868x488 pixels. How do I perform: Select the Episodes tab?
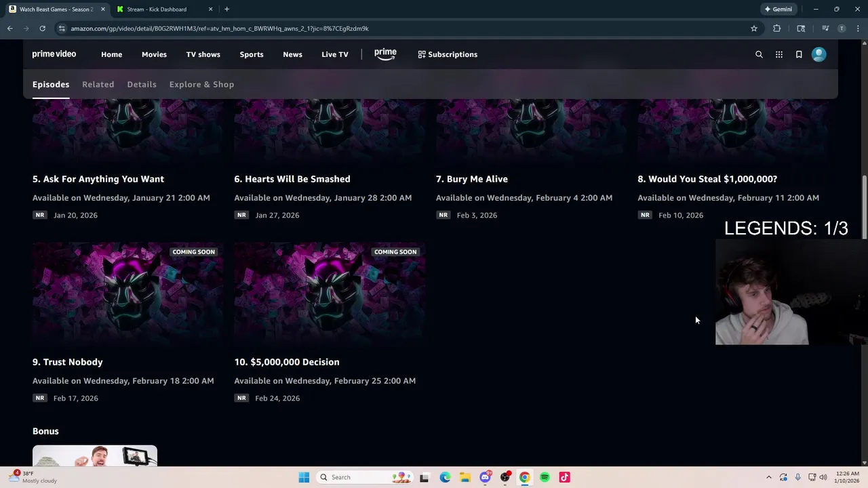pyautogui.click(x=51, y=85)
